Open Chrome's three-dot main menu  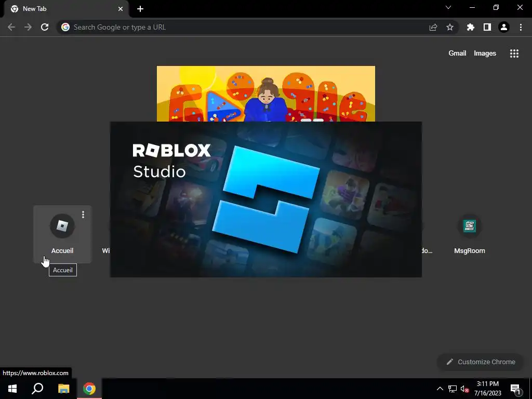(521, 27)
